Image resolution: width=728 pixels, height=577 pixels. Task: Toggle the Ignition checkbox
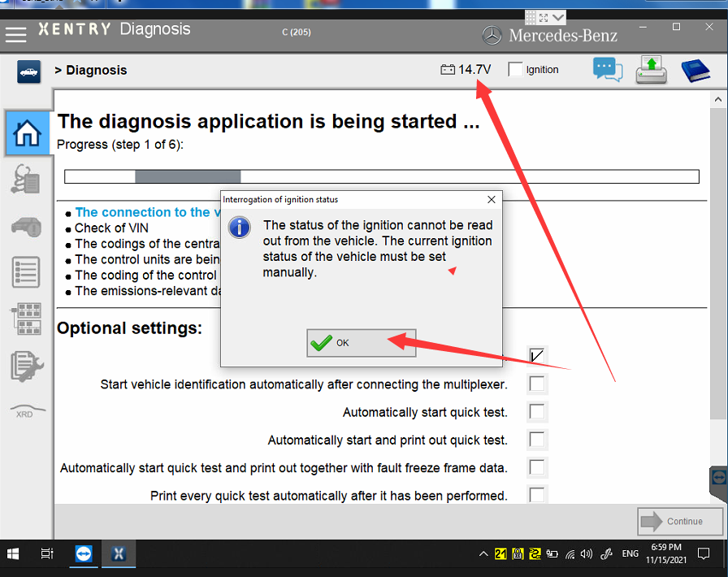click(x=515, y=70)
